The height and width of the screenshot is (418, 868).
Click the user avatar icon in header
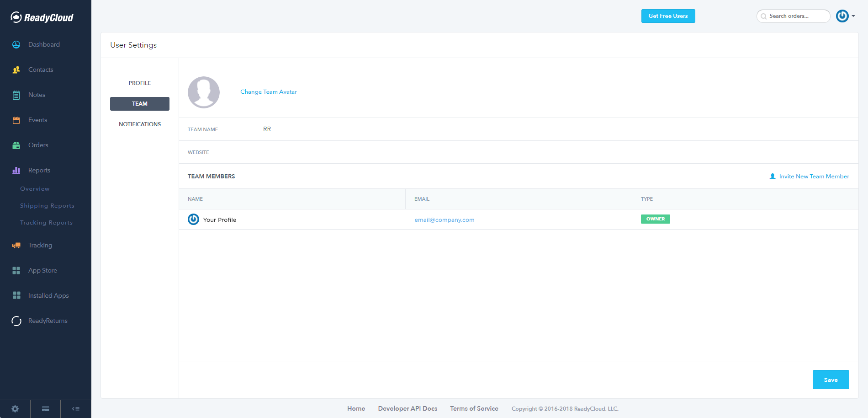842,16
